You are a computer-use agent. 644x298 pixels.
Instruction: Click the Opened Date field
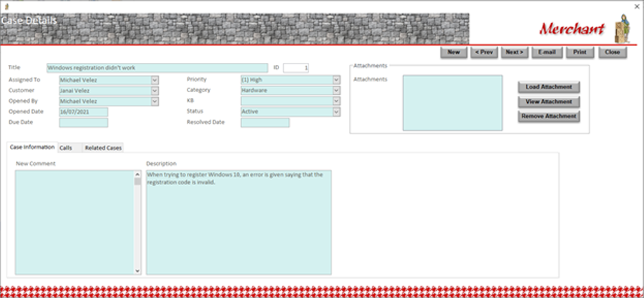[84, 112]
